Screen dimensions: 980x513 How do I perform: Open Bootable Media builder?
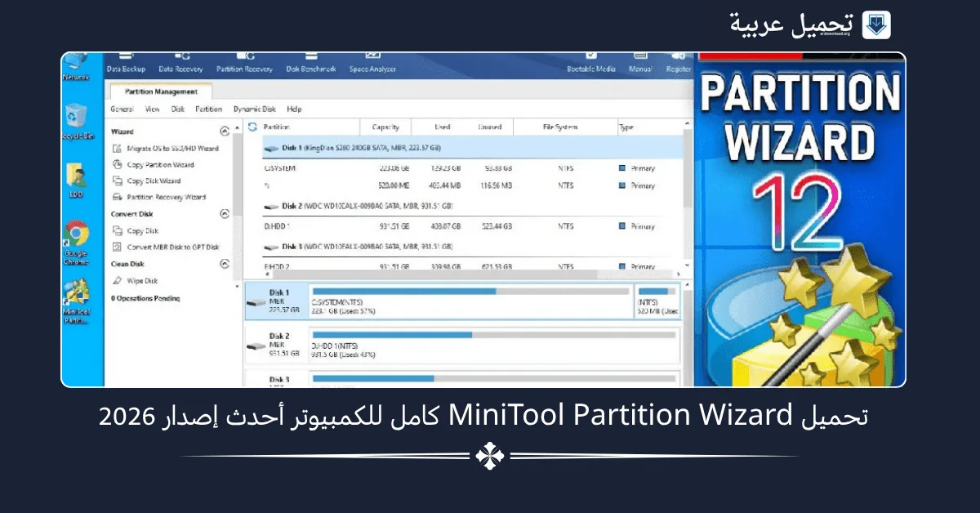coord(590,63)
